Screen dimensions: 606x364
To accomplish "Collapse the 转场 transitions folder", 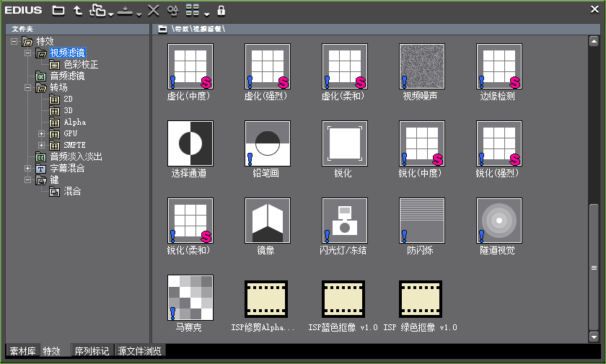I will coord(28,88).
